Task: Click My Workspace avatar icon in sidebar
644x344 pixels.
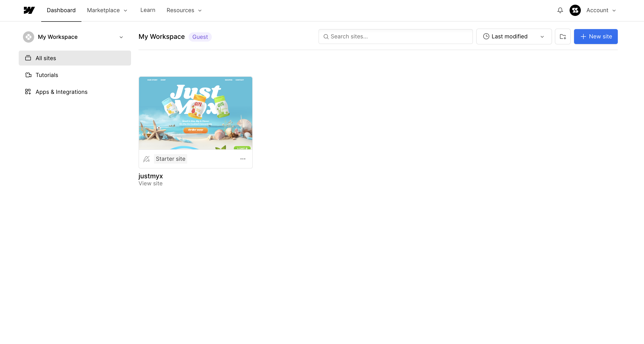Action: (x=29, y=37)
